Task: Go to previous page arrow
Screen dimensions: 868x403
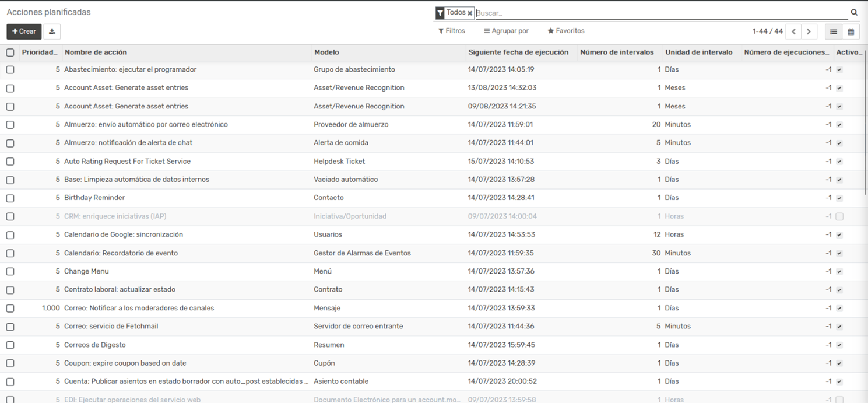Action: pyautogui.click(x=793, y=31)
